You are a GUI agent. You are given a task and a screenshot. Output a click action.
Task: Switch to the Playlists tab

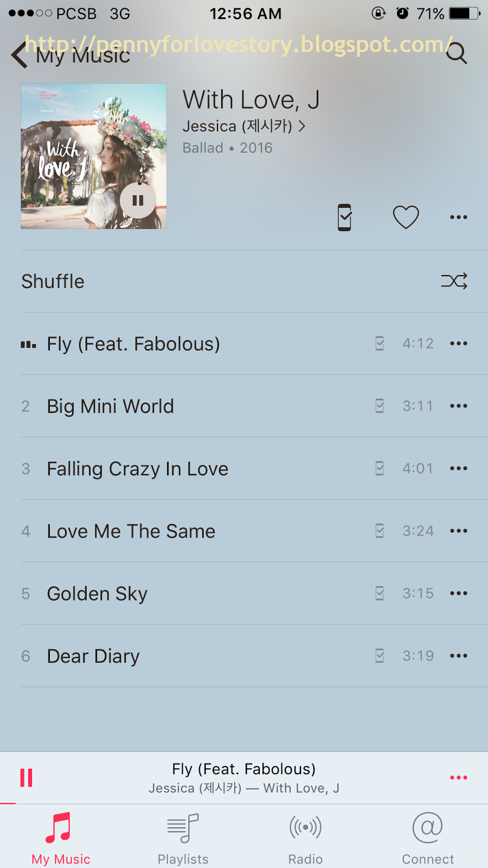tap(183, 838)
